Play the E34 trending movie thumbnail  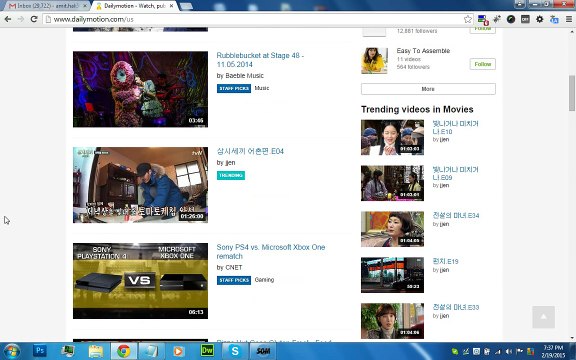point(392,229)
